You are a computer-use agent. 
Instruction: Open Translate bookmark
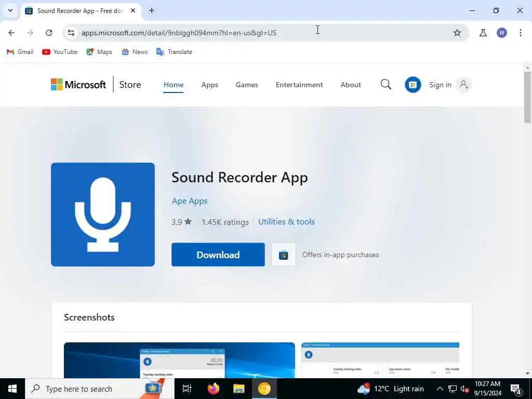point(174,52)
